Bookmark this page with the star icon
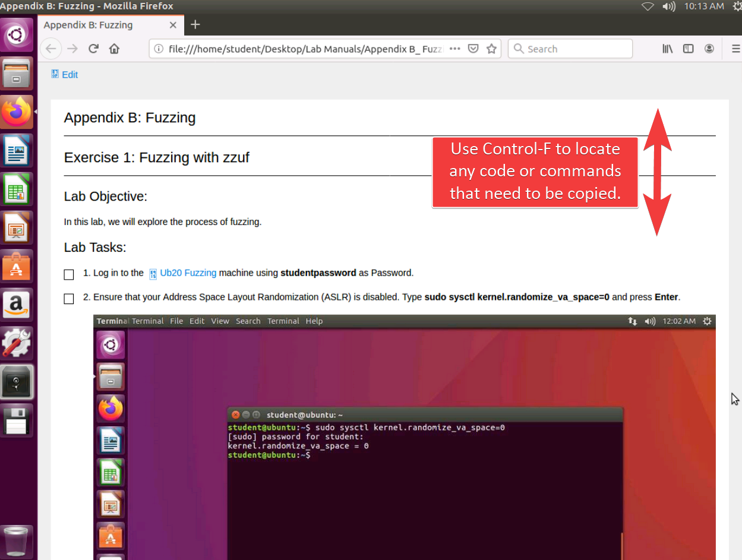This screenshot has height=560, width=742. pyautogui.click(x=491, y=49)
